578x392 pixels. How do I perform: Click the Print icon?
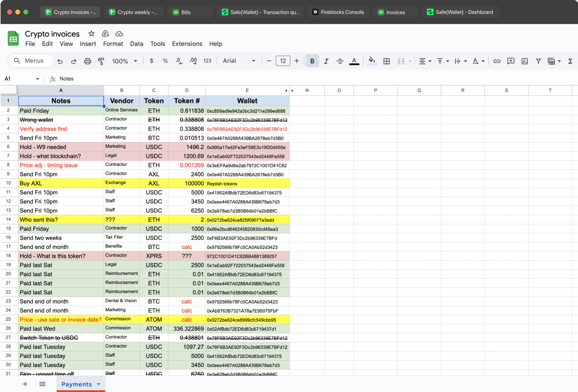pyautogui.click(x=87, y=61)
